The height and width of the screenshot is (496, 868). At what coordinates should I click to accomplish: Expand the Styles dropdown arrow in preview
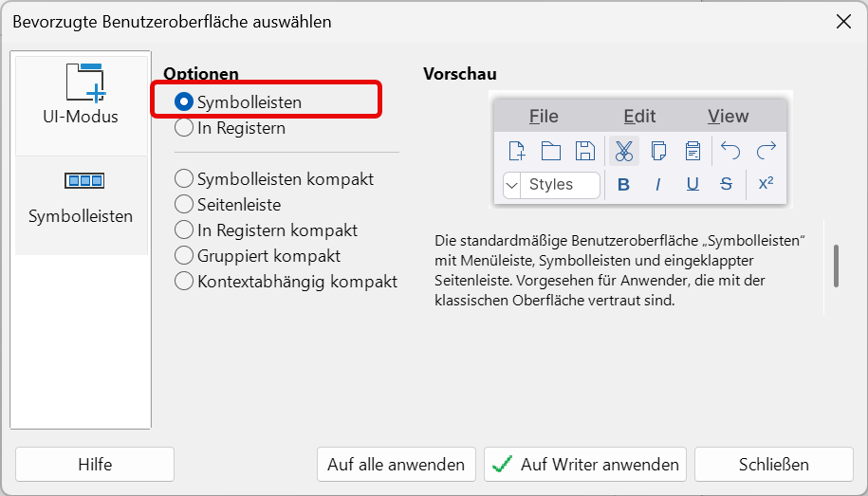coord(512,185)
